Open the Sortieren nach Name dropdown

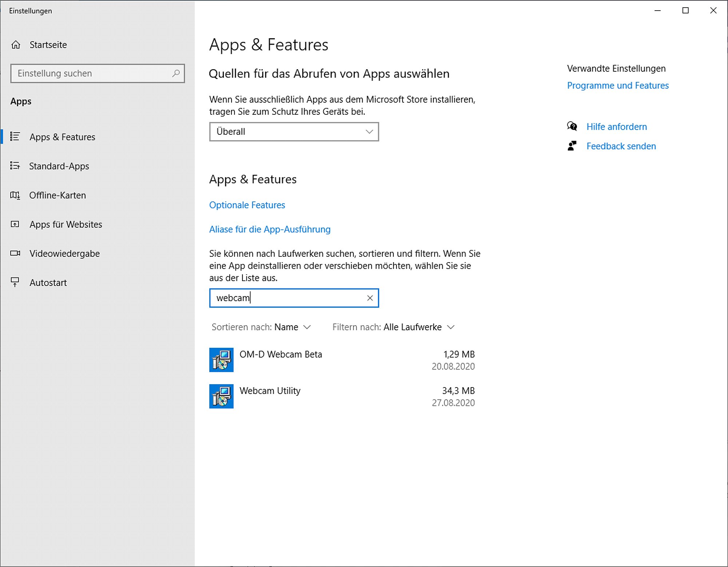[x=261, y=327]
